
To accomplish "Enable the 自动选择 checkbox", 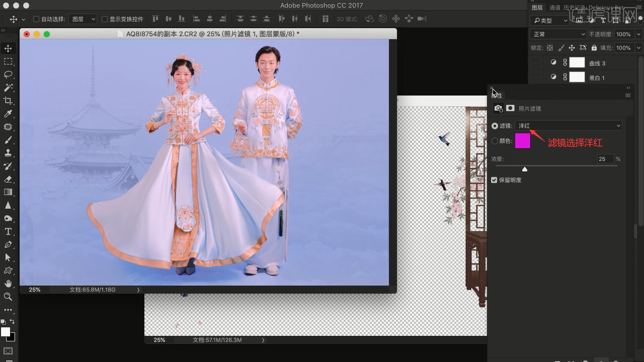I will click(x=36, y=19).
